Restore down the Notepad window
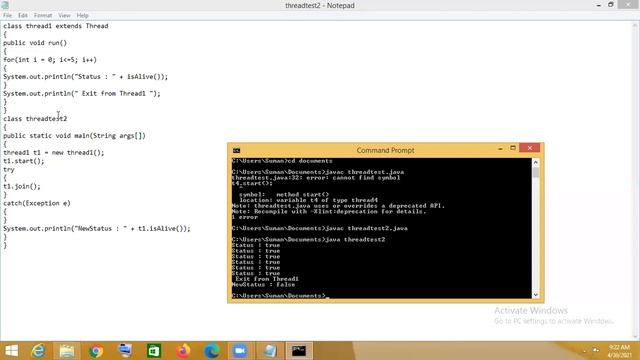The width and height of the screenshot is (640, 360). click(x=611, y=4)
